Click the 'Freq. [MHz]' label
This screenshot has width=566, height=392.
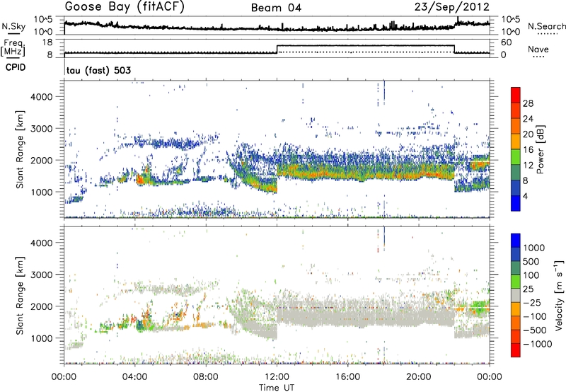(13, 48)
